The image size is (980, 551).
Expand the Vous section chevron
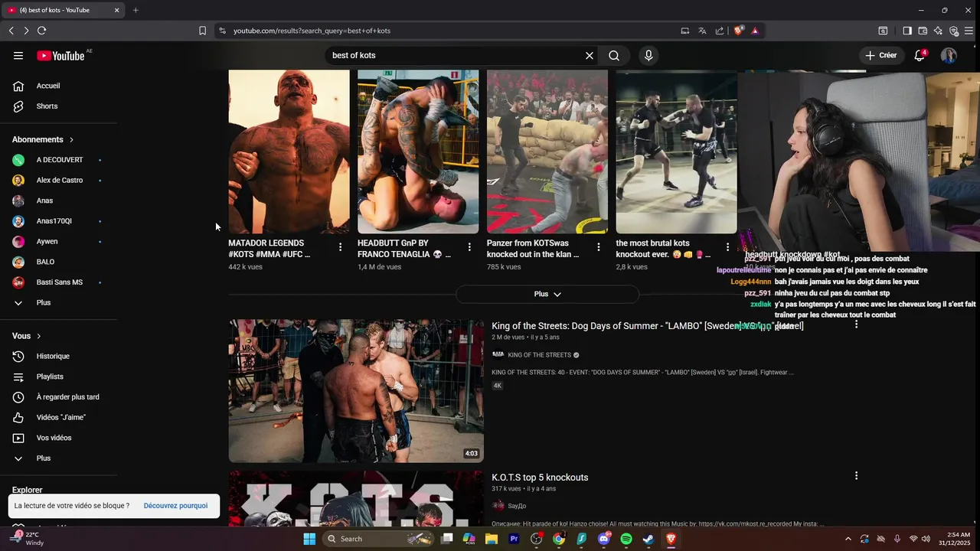tap(38, 336)
